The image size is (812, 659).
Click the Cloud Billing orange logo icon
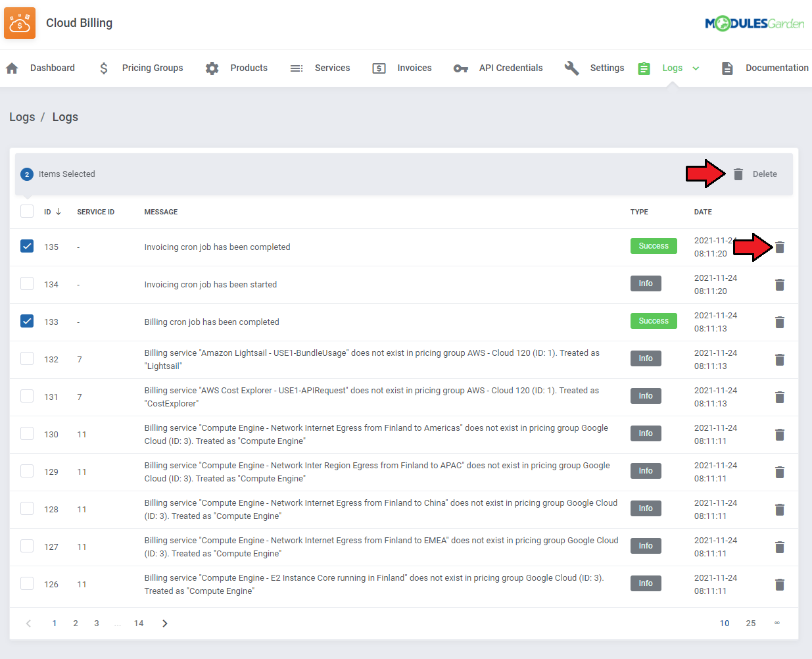tap(20, 23)
